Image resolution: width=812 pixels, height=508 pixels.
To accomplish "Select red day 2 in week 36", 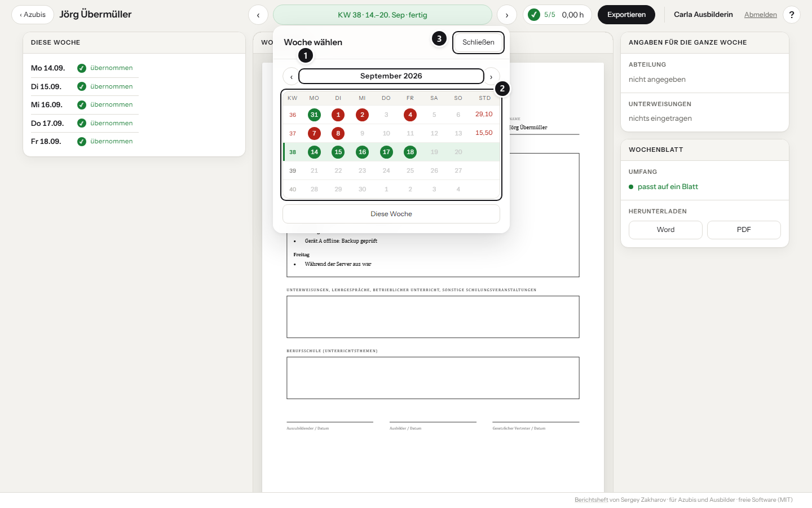I will point(362,115).
